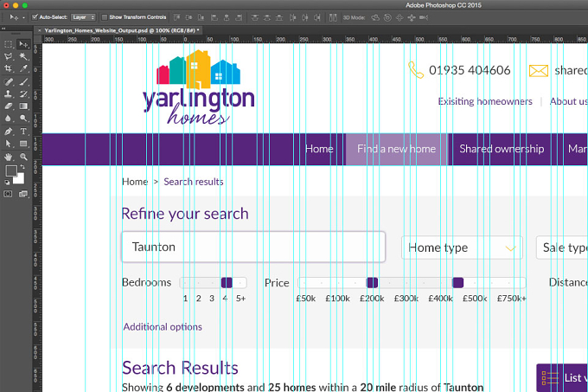Click the Additional options link

click(x=163, y=327)
